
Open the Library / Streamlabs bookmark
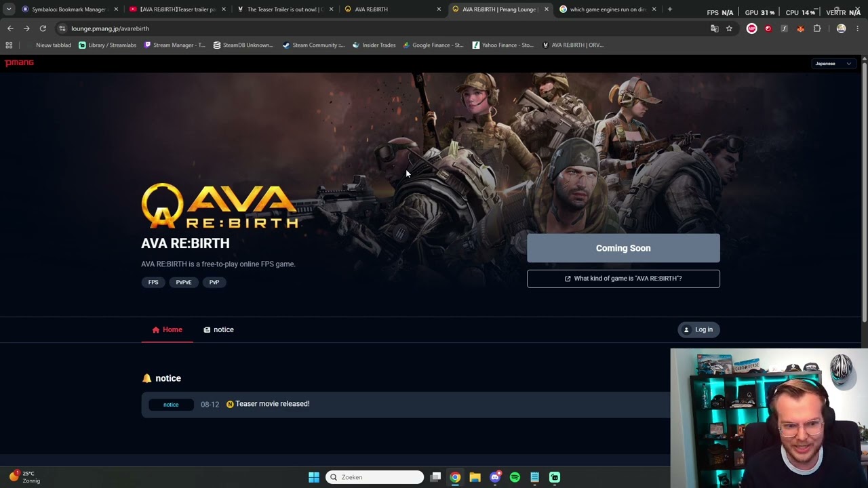(x=108, y=45)
